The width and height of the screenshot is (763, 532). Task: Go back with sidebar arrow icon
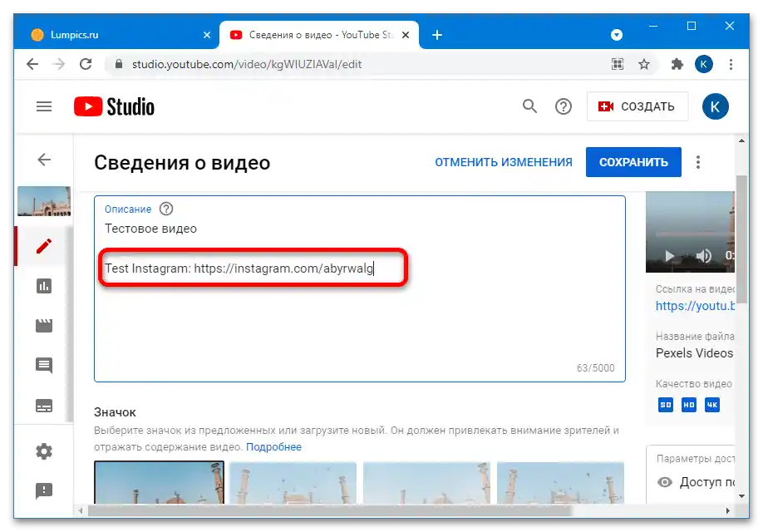(x=44, y=159)
